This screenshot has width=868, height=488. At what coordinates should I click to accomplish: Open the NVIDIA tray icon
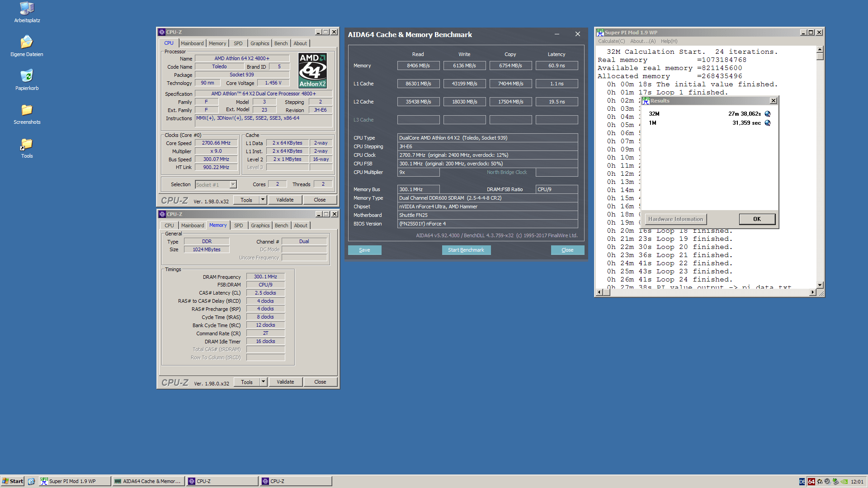(844, 482)
